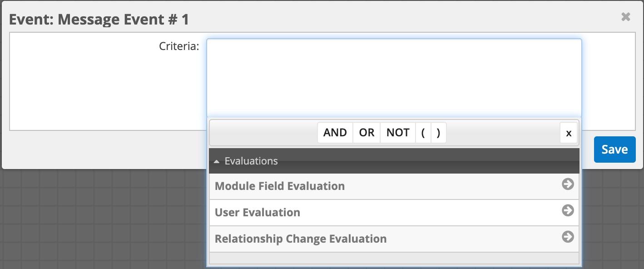Image resolution: width=644 pixels, height=269 pixels.
Task: Click the collapse triangle beside Evaluations
Action: (217, 161)
